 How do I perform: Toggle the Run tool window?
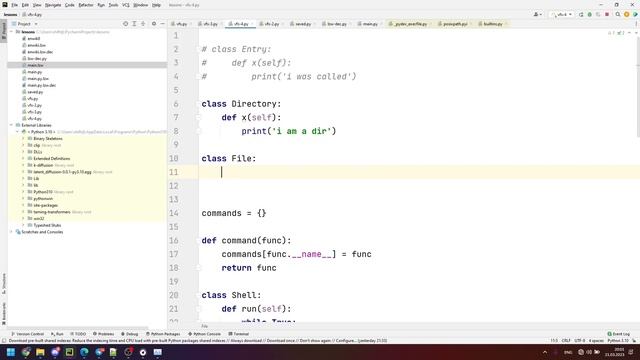[57, 334]
